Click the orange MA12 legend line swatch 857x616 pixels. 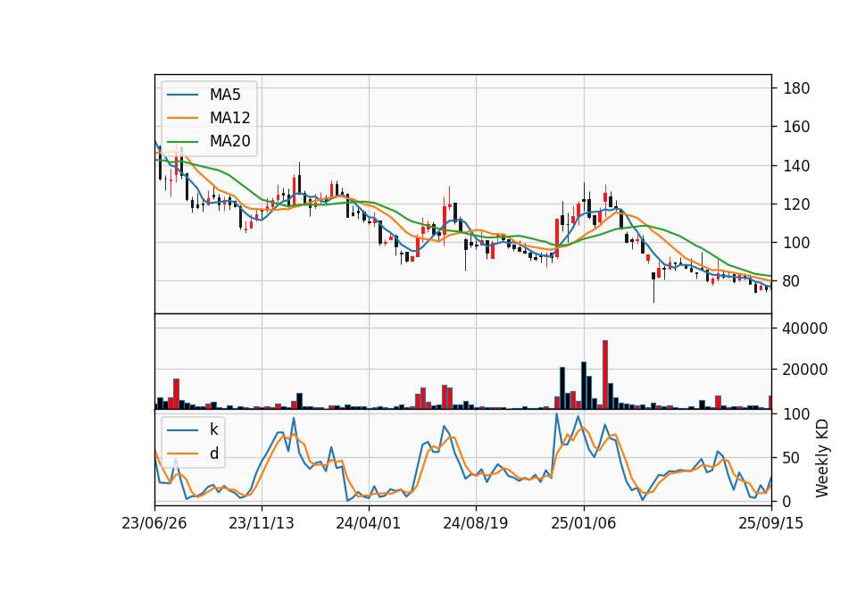(x=182, y=118)
